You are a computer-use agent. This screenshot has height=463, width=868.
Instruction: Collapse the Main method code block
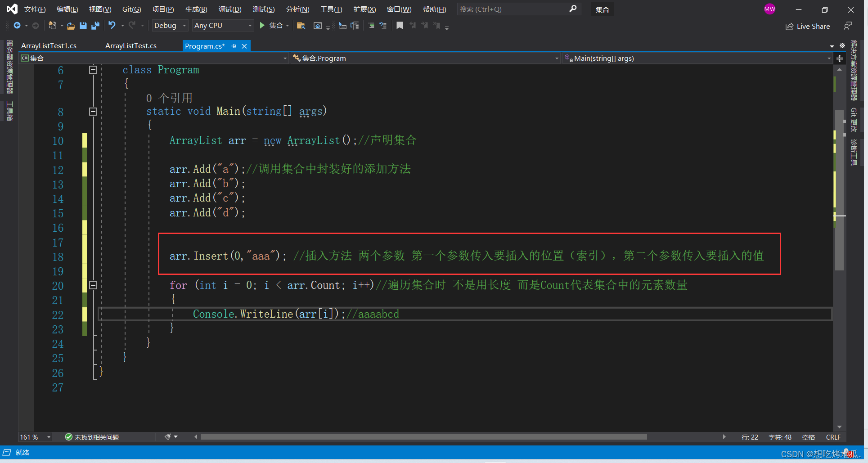click(x=93, y=112)
